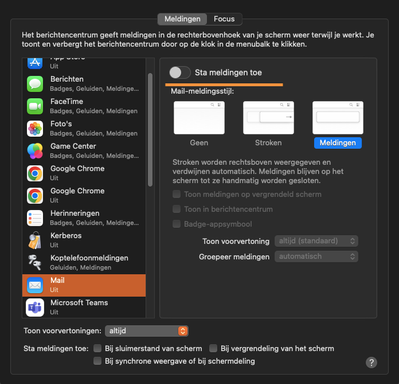Choose the Meldingen notification style thumbnail
The height and width of the screenshot is (384, 399).
[338, 118]
